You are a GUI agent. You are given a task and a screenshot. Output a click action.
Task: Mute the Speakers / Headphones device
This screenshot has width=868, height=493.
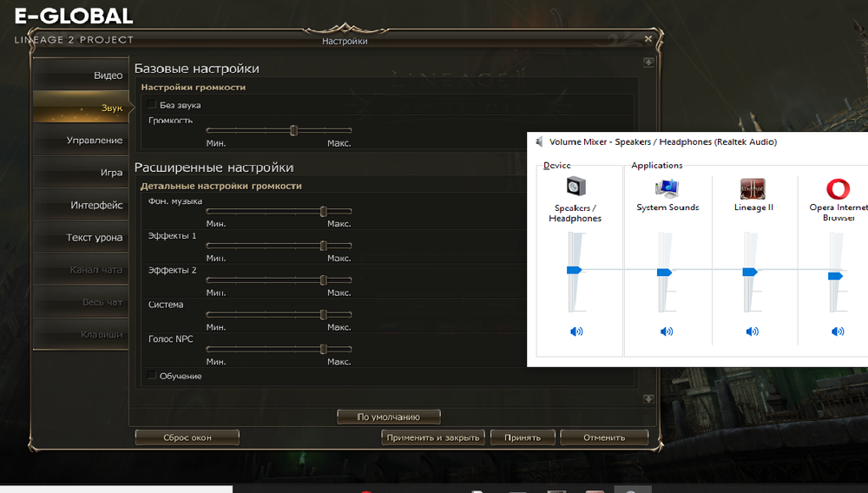(x=576, y=332)
